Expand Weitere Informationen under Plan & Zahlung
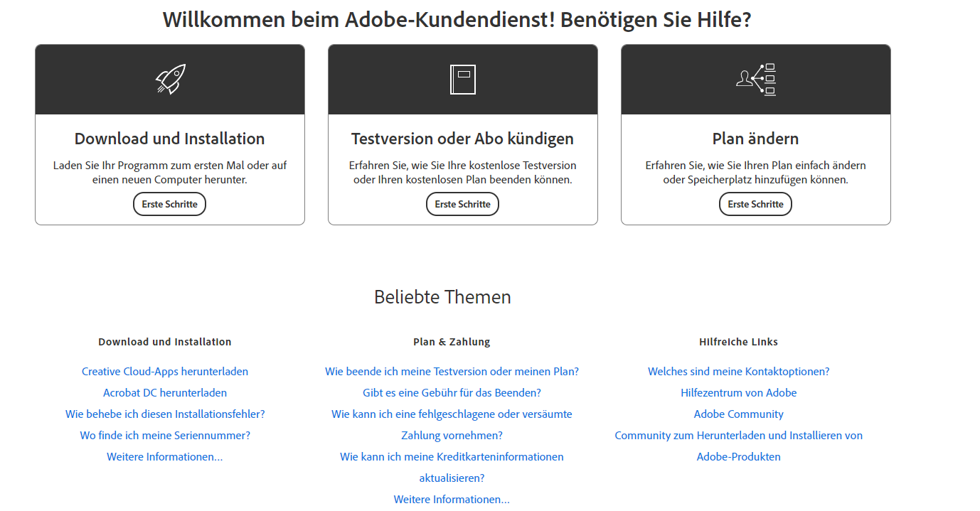The height and width of the screenshot is (511, 980). (x=452, y=499)
